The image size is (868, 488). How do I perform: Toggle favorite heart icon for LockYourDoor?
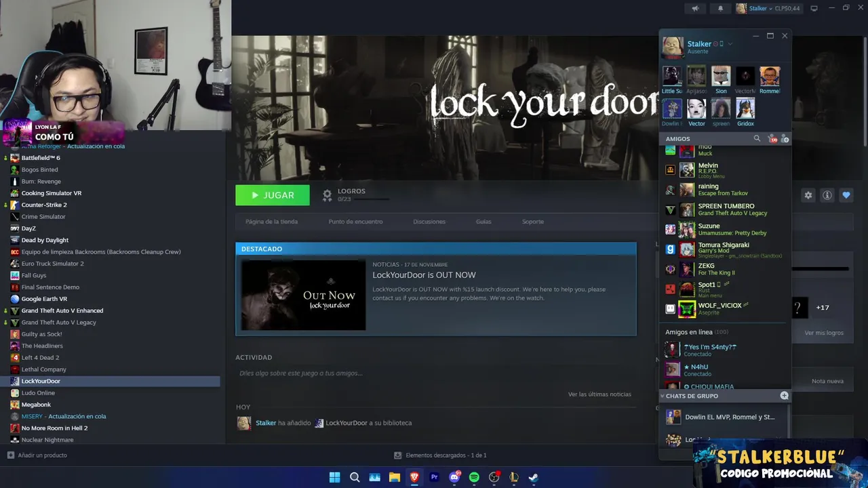(846, 195)
